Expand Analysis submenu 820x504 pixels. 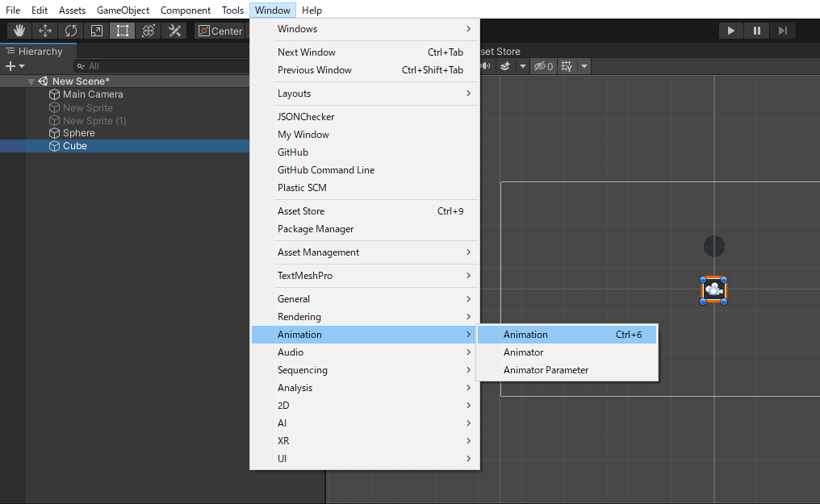coord(365,388)
